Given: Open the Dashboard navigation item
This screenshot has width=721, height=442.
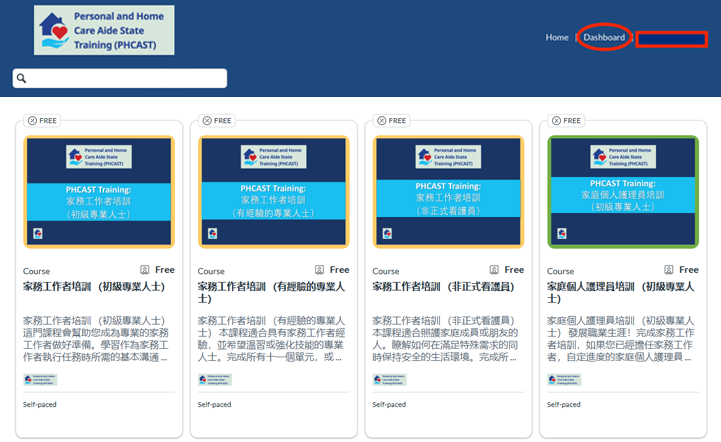Looking at the screenshot, I should (604, 38).
